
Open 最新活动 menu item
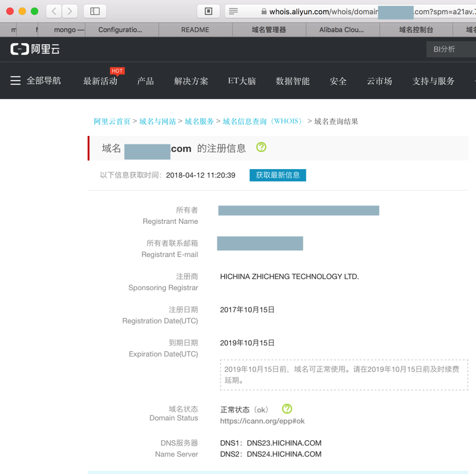[x=100, y=81]
